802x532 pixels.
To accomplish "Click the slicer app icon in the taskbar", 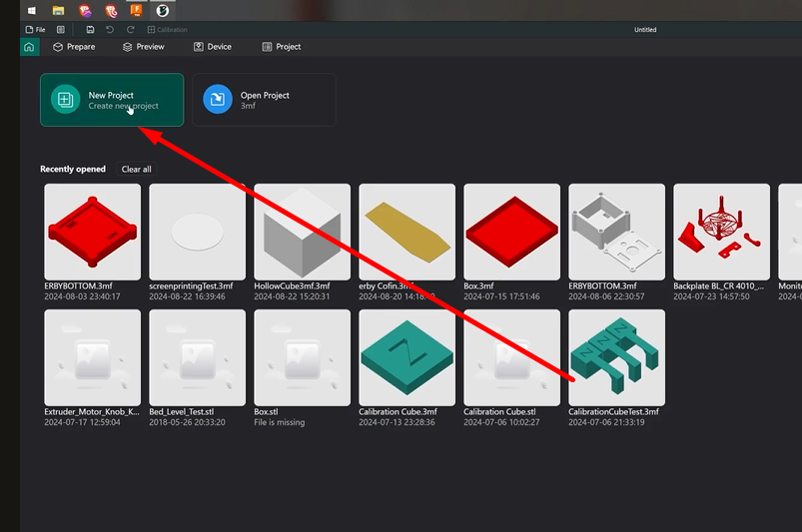I will [162, 10].
